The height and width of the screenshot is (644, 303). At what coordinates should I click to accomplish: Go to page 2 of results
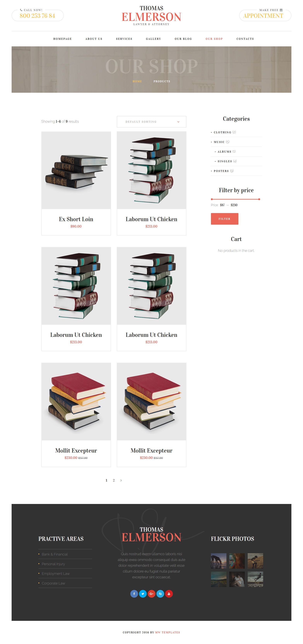pos(114,480)
